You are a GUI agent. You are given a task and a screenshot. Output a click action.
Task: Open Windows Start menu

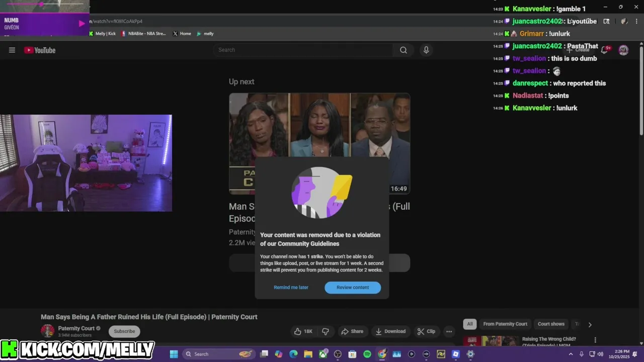pos(174,354)
